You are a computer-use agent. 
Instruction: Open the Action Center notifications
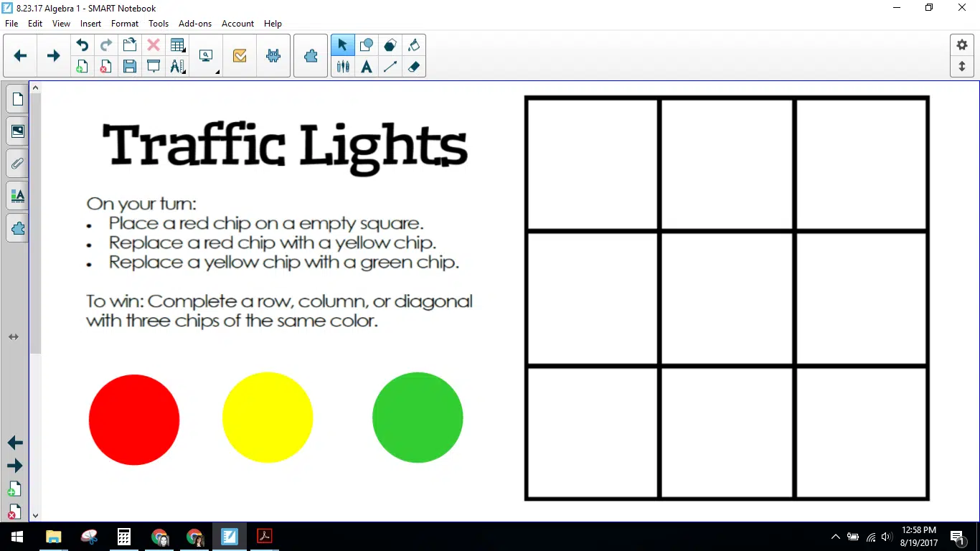pyautogui.click(x=956, y=537)
